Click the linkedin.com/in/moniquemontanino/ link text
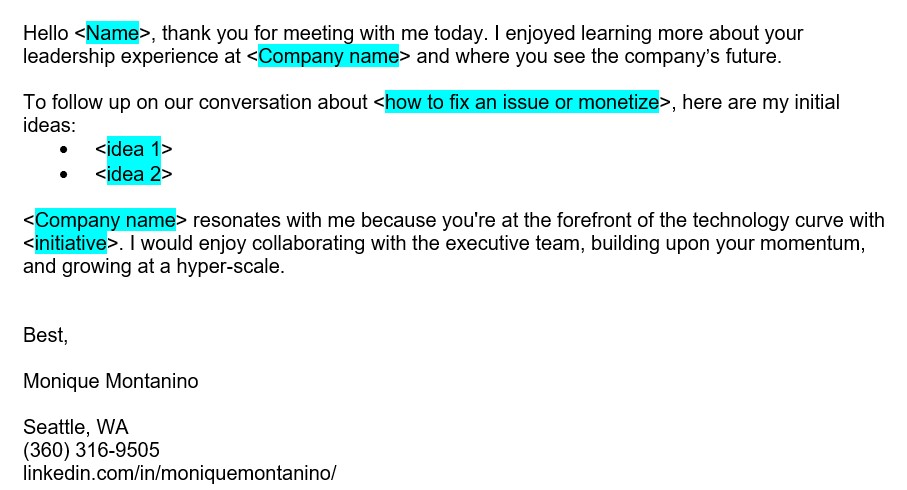The height and width of the screenshot is (490, 907). pyautogui.click(x=179, y=473)
